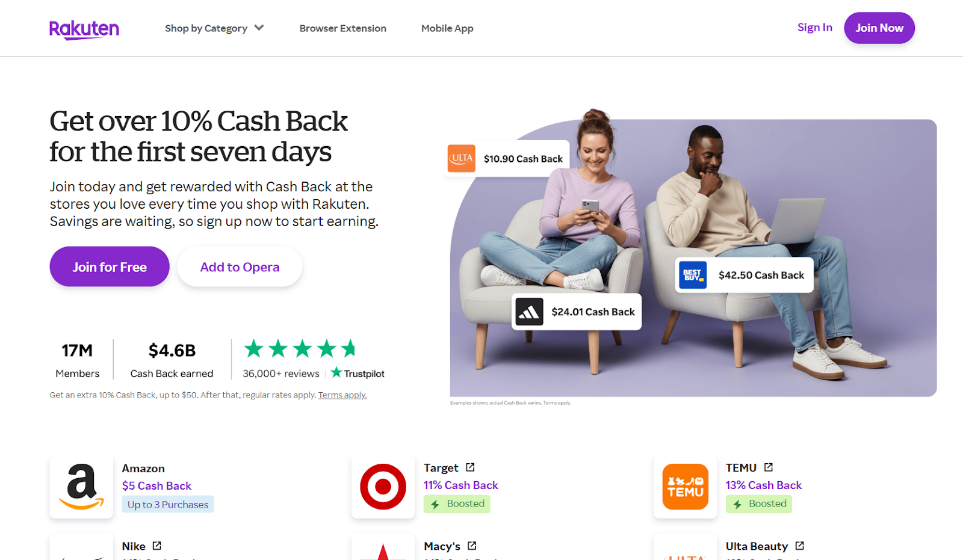The image size is (963, 560).
Task: Click the external link icon beside Nike
Action: [157, 546]
